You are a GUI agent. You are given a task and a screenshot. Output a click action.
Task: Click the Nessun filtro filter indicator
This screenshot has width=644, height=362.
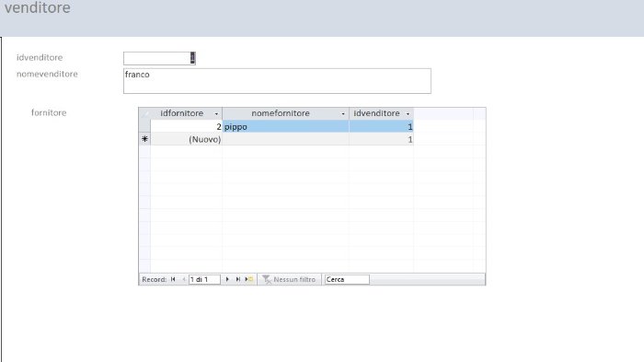(289, 279)
